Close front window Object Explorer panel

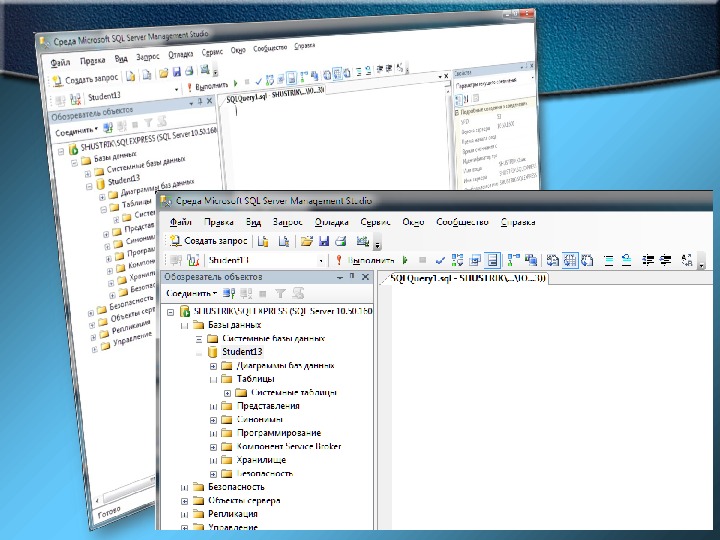tap(366, 277)
